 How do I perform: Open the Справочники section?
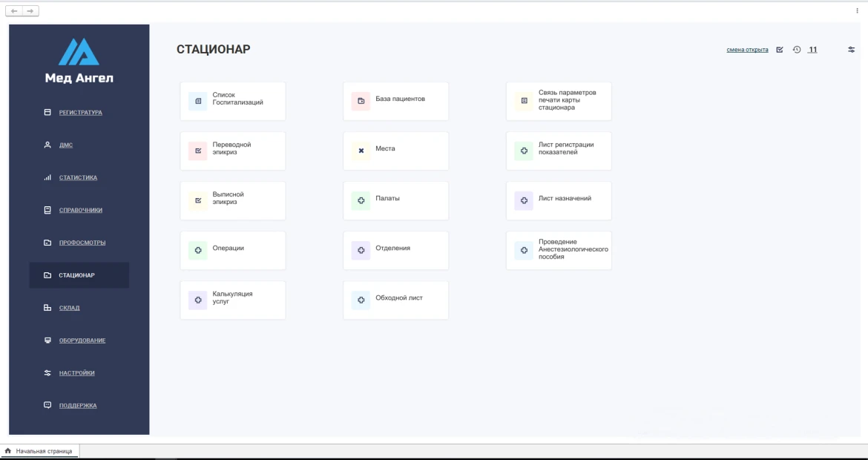[81, 211]
